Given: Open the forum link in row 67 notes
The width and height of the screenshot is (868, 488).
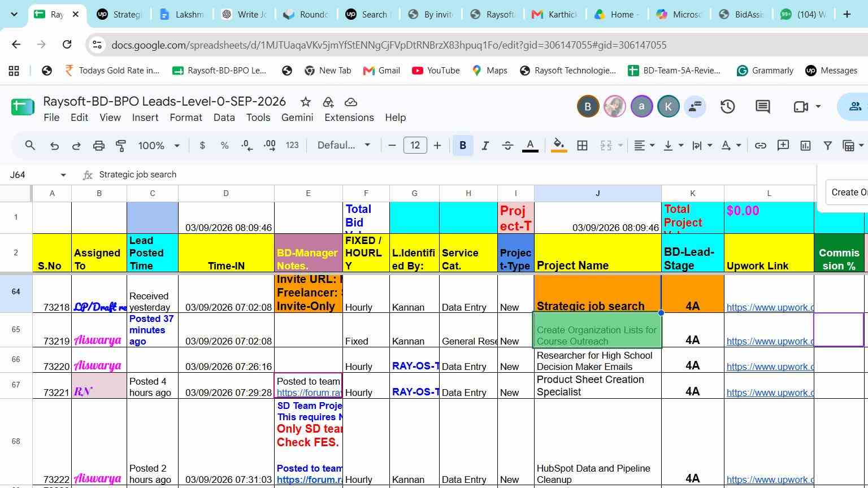Looking at the screenshot, I should pos(309,393).
